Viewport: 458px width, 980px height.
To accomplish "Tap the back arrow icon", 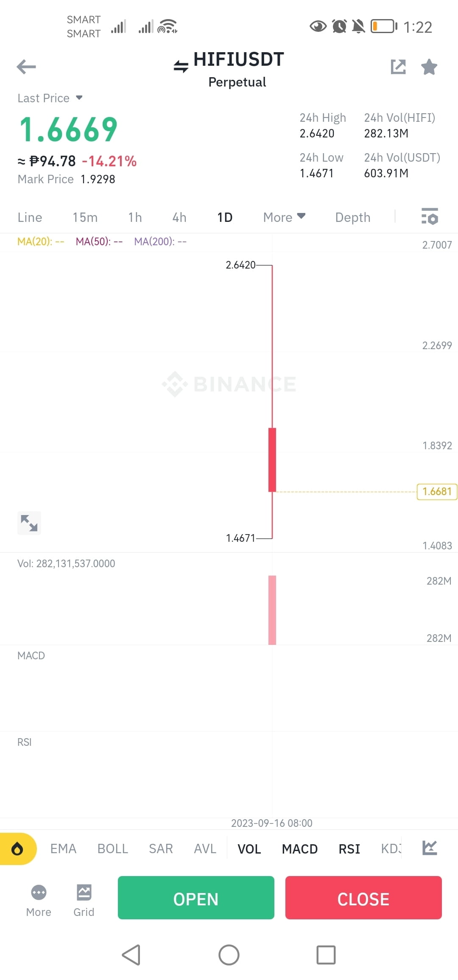I will pyautogui.click(x=26, y=67).
